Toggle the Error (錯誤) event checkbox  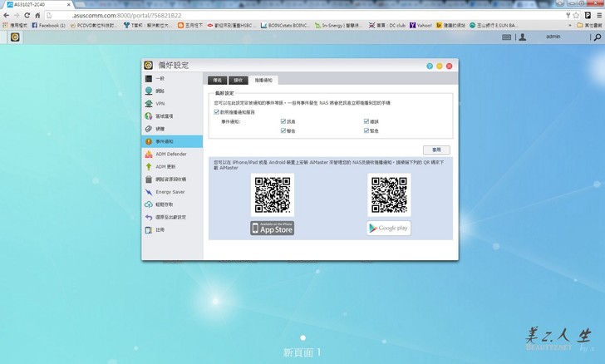(366, 121)
